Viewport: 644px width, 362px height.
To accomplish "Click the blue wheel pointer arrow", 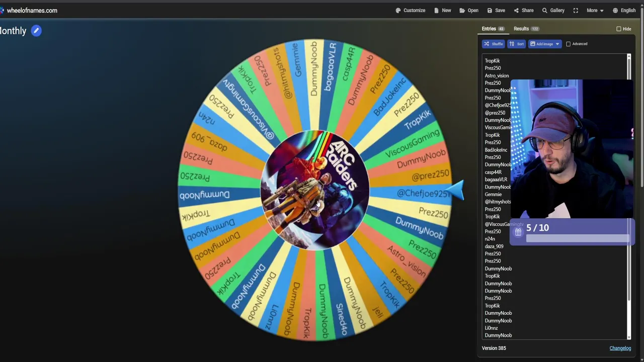I will point(454,191).
